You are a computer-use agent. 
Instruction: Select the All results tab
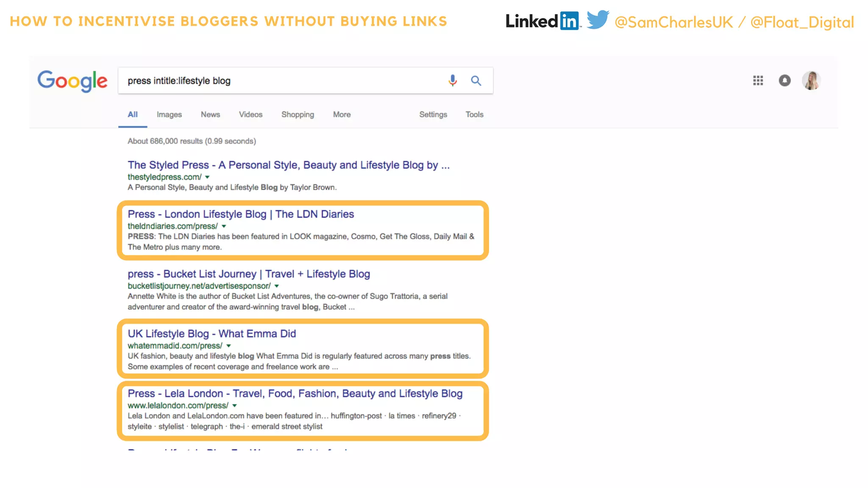[133, 114]
